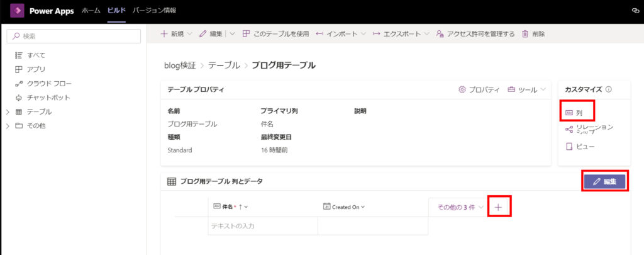Click the purple 編集 button
This screenshot has width=644, height=255.
click(x=604, y=181)
